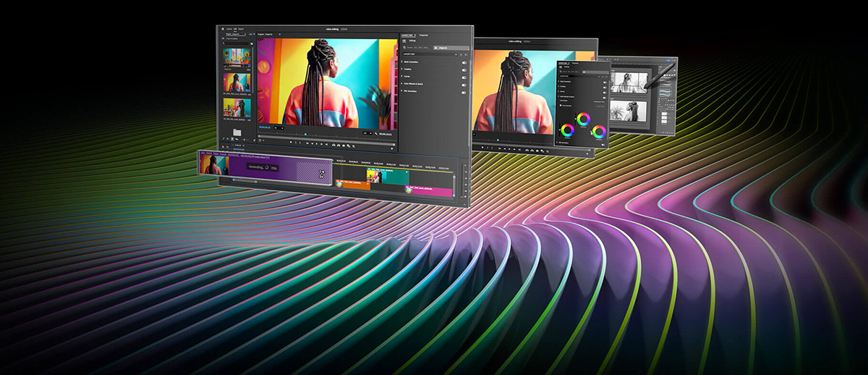Open the Lumetri Color preset dropdown
The height and width of the screenshot is (375, 868).
[x=430, y=54]
